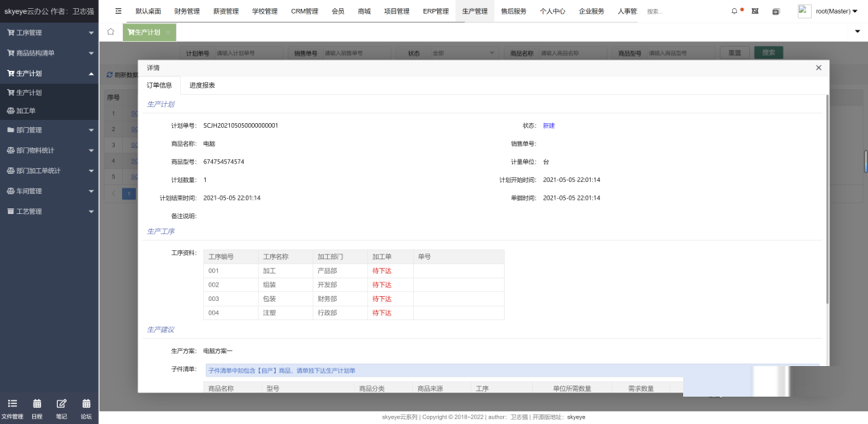Select 加工单 in the sidebar

click(26, 110)
